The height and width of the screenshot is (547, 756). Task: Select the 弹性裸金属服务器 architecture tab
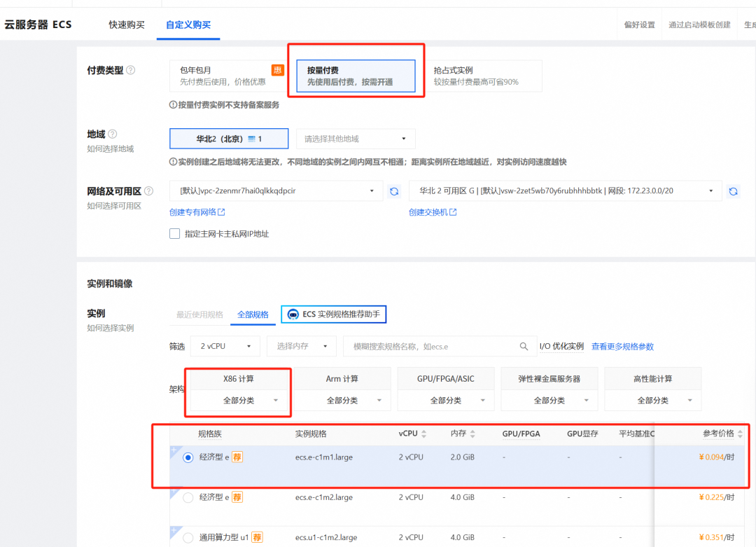click(x=549, y=379)
